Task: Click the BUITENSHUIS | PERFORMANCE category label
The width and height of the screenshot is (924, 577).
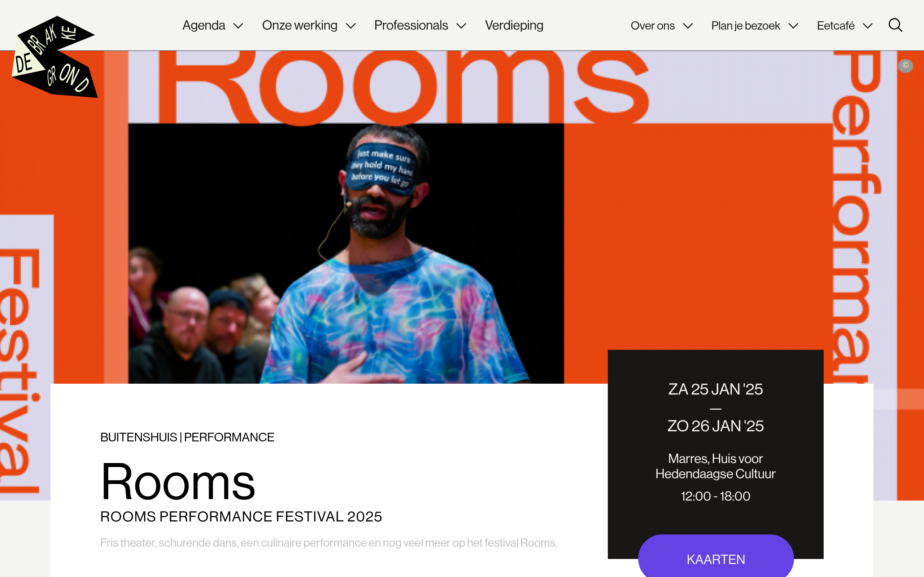Action: pos(187,437)
